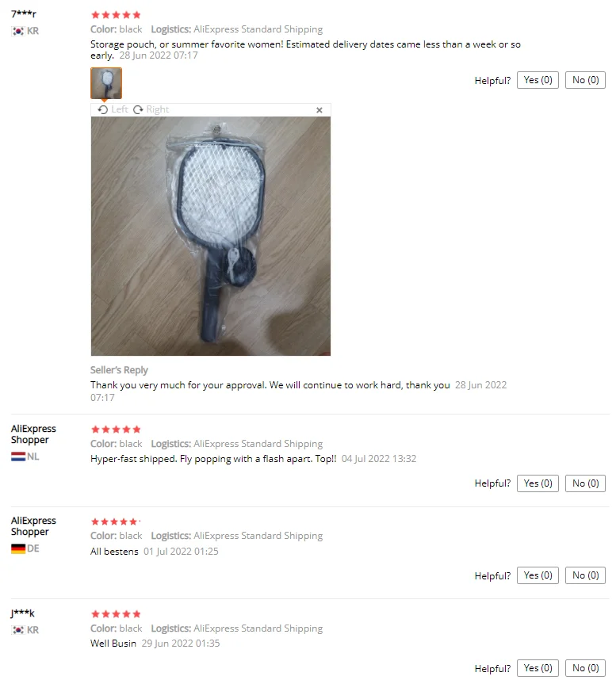Screen dimensions: 616x680
Task: Click the enlarged fly swatter photo
Action: pos(211,236)
